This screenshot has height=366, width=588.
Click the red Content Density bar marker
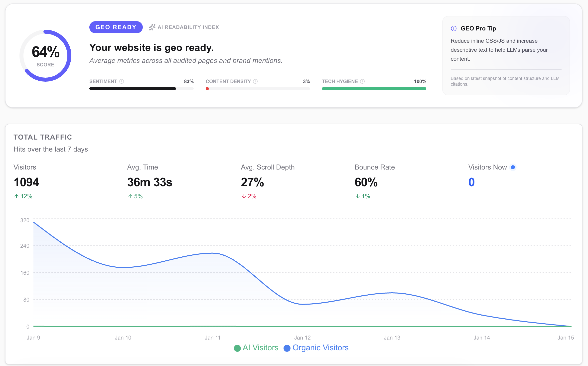tap(207, 89)
